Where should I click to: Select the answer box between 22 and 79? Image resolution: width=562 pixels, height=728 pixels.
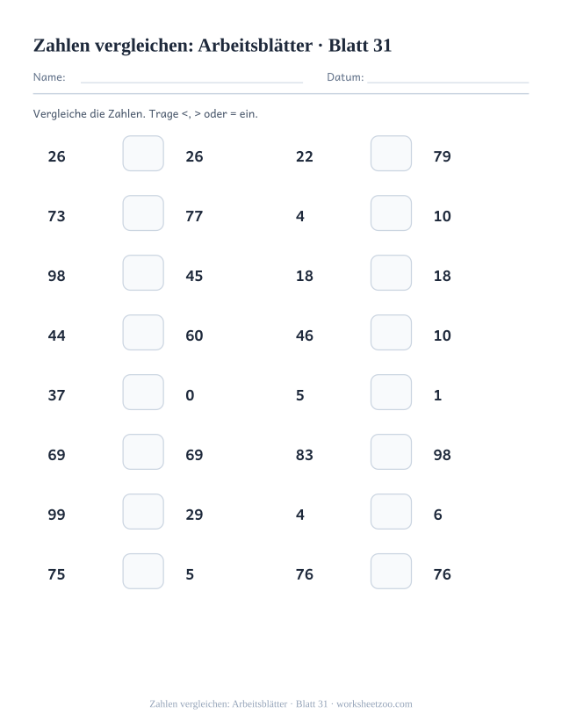(391, 153)
